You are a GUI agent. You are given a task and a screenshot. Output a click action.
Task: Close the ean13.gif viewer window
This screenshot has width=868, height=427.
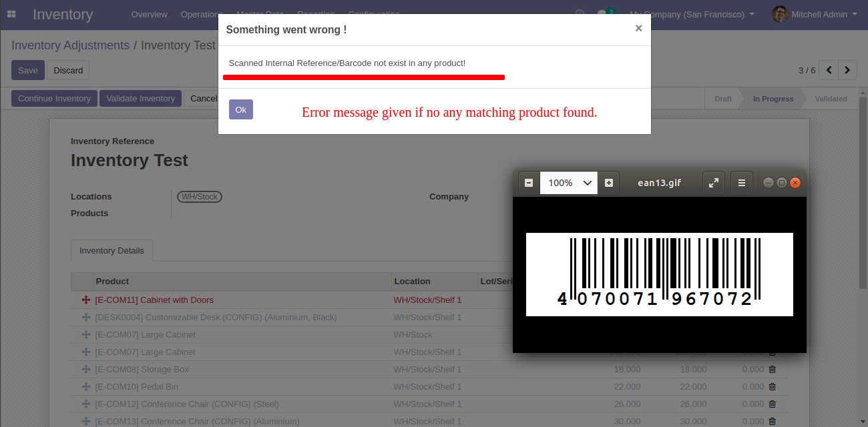(795, 183)
